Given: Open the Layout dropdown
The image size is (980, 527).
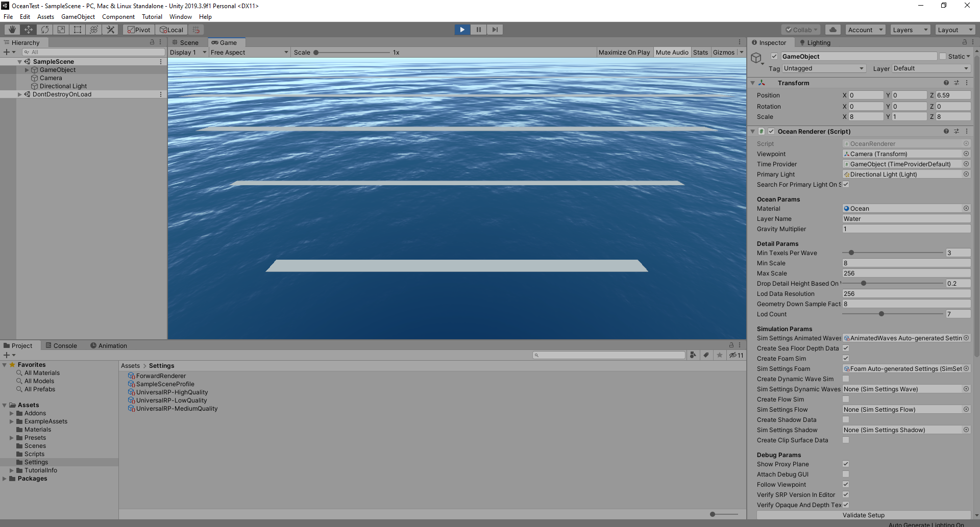Looking at the screenshot, I should click(954, 29).
